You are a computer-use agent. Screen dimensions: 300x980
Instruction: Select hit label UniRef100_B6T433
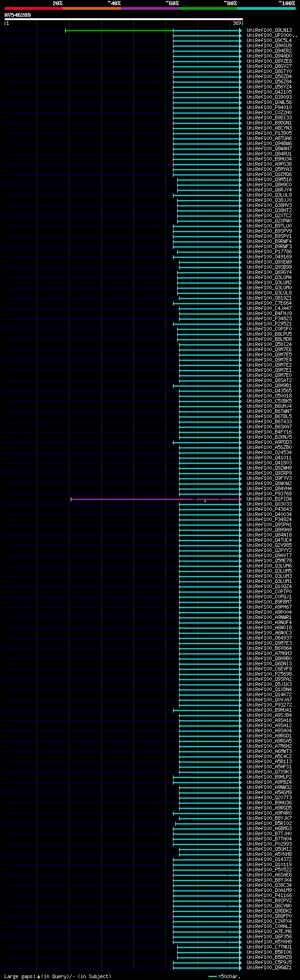coord(269,422)
